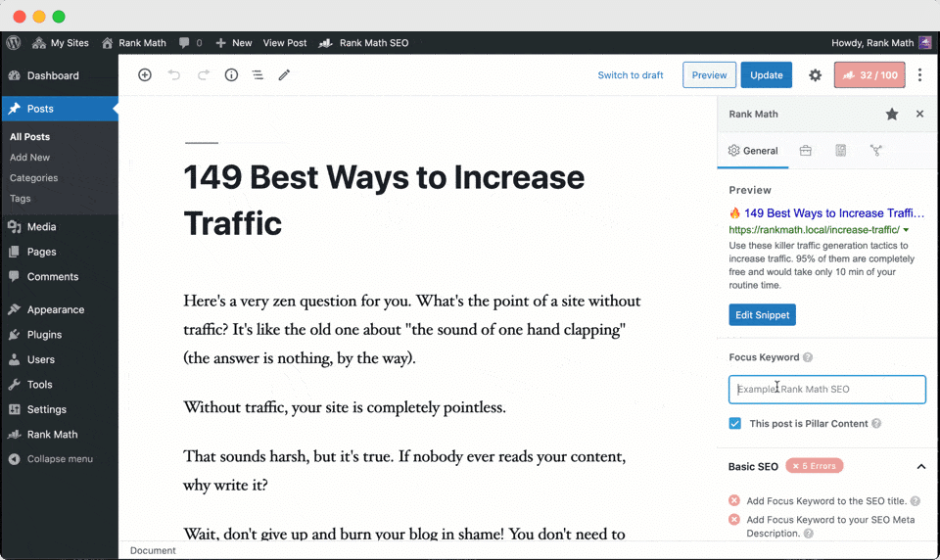Image resolution: width=940 pixels, height=560 pixels.
Task: Click the preview URL dropdown arrow
Action: [906, 230]
